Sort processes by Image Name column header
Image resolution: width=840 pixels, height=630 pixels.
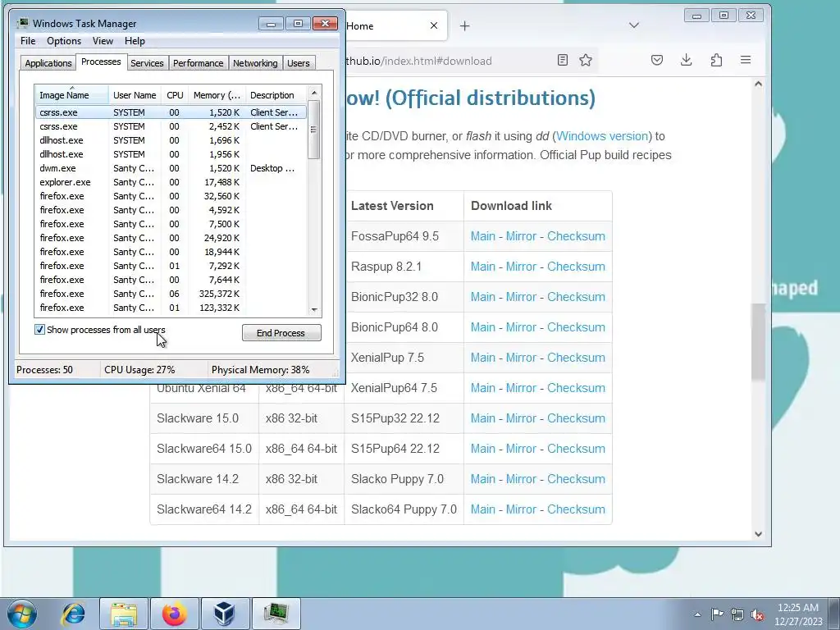(x=72, y=95)
